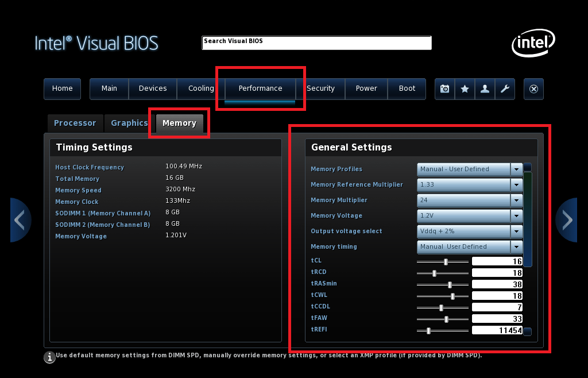The image size is (588, 378).
Task: Click the 100.49 MHz value
Action: click(184, 166)
